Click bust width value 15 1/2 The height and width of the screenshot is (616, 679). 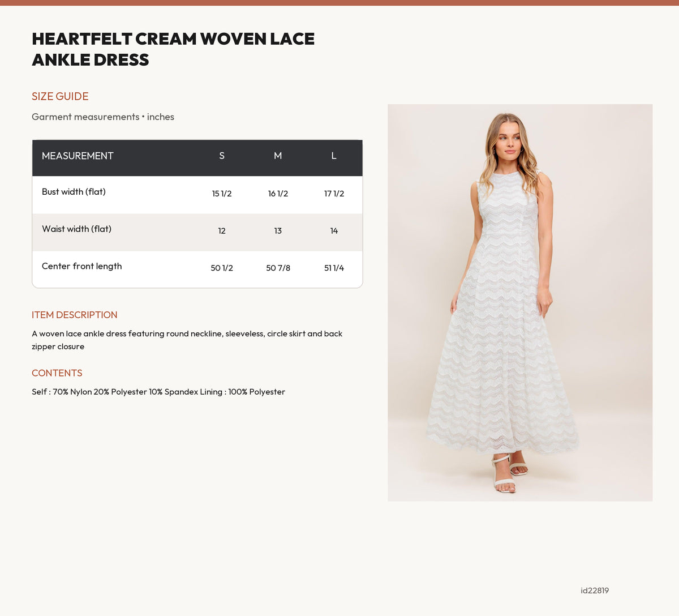[222, 194]
